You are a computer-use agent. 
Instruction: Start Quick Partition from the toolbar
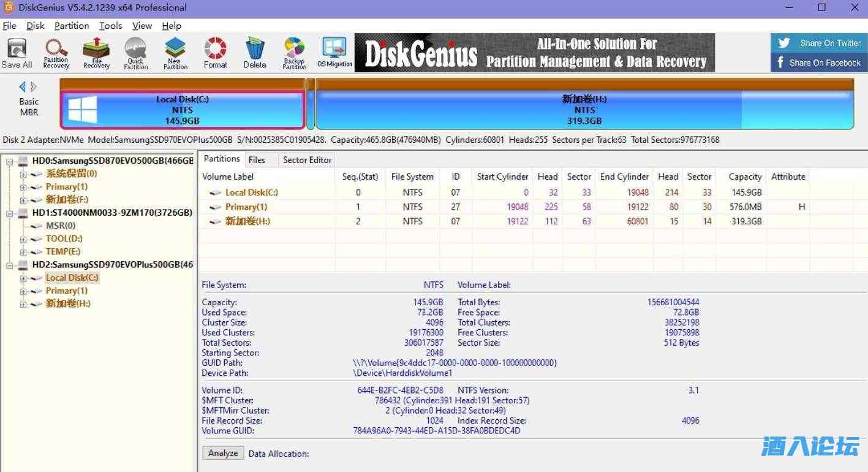point(135,53)
